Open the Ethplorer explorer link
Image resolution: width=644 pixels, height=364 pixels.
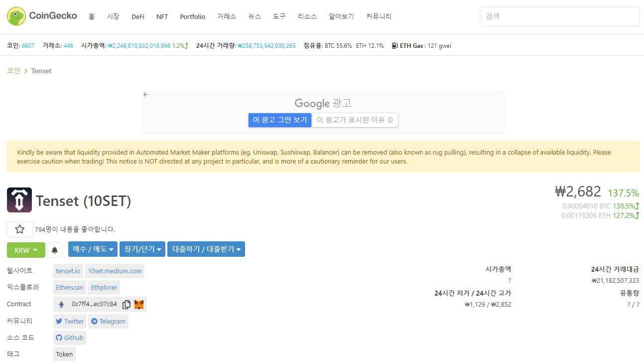pyautogui.click(x=104, y=288)
